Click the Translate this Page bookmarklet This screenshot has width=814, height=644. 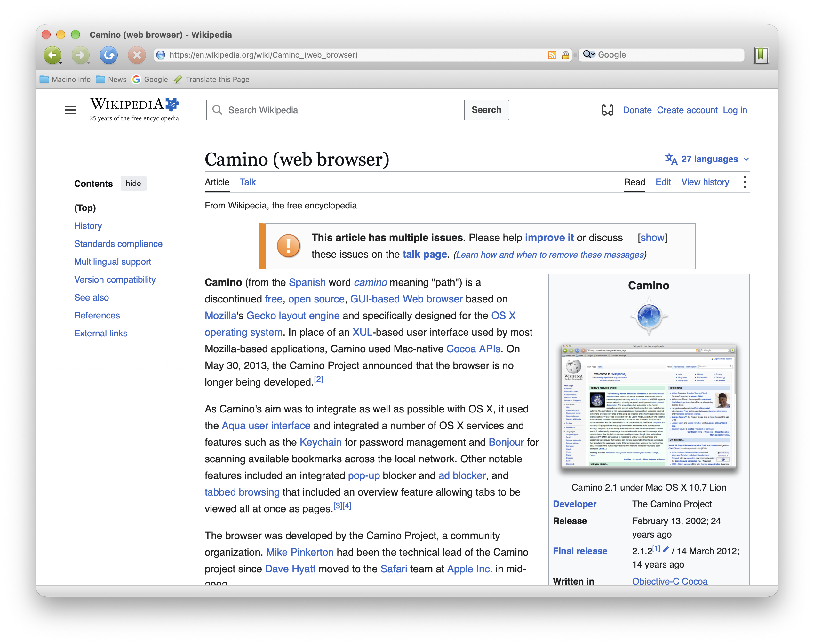point(211,79)
